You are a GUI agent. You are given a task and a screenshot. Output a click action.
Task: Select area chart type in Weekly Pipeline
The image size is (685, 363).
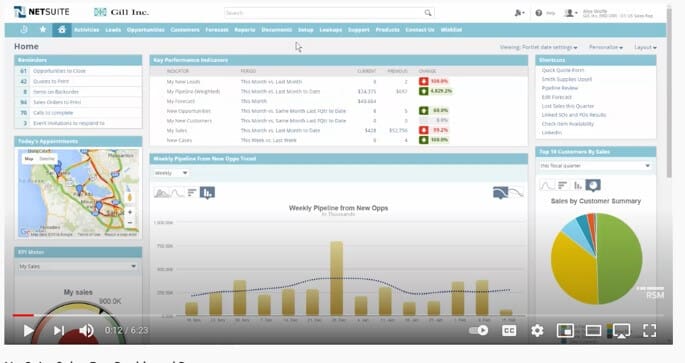click(x=162, y=193)
